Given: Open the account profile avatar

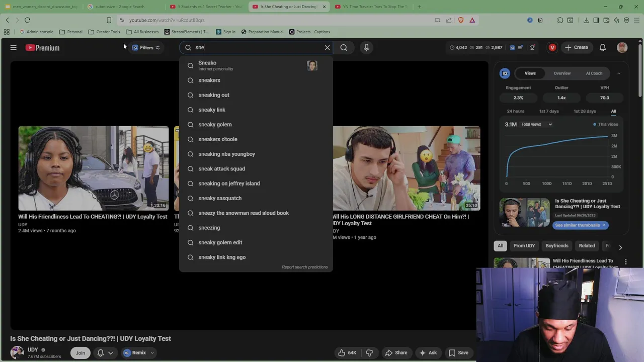Looking at the screenshot, I should [622, 47].
